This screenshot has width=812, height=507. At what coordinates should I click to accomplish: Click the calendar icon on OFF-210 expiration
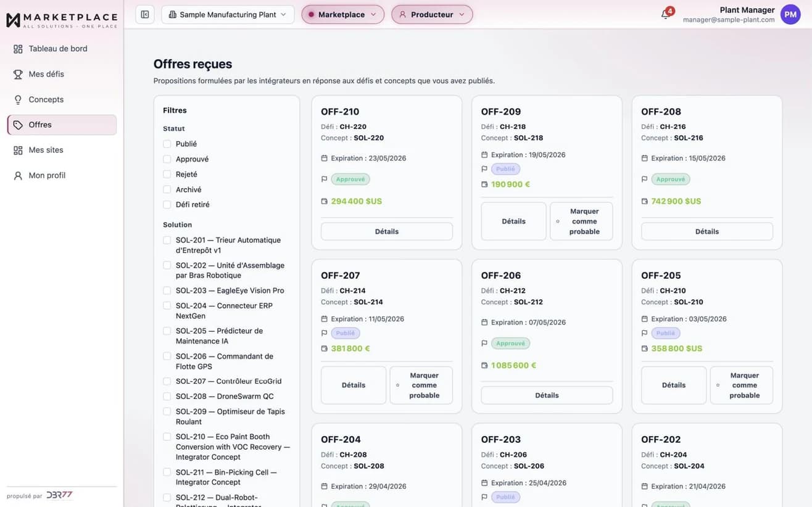point(325,159)
